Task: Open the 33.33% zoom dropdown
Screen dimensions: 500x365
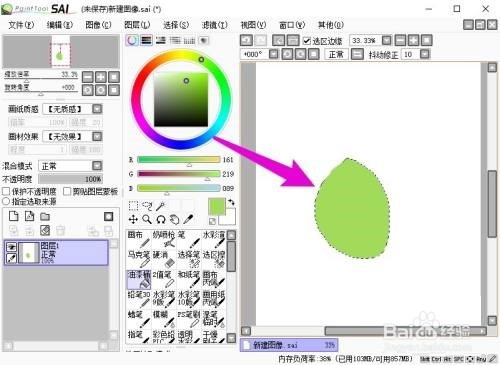Action: pyautogui.click(x=386, y=40)
